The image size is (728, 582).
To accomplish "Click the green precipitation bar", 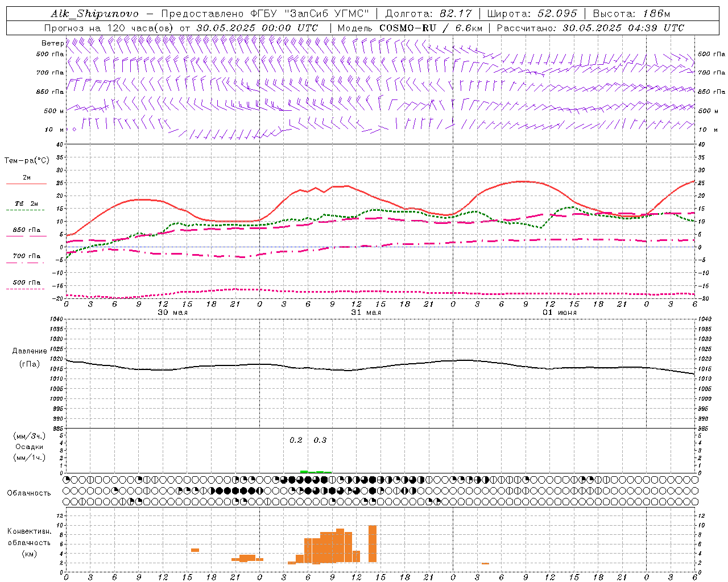I will 316,472.
